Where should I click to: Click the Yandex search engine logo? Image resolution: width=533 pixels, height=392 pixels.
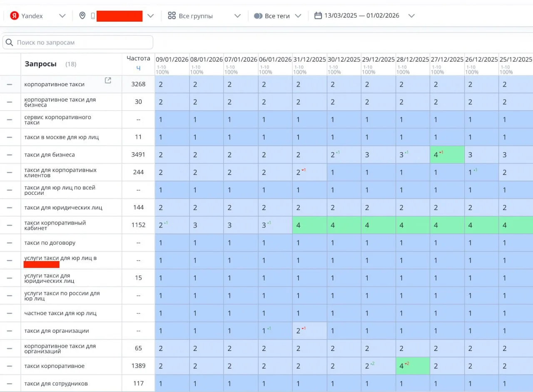(15, 16)
